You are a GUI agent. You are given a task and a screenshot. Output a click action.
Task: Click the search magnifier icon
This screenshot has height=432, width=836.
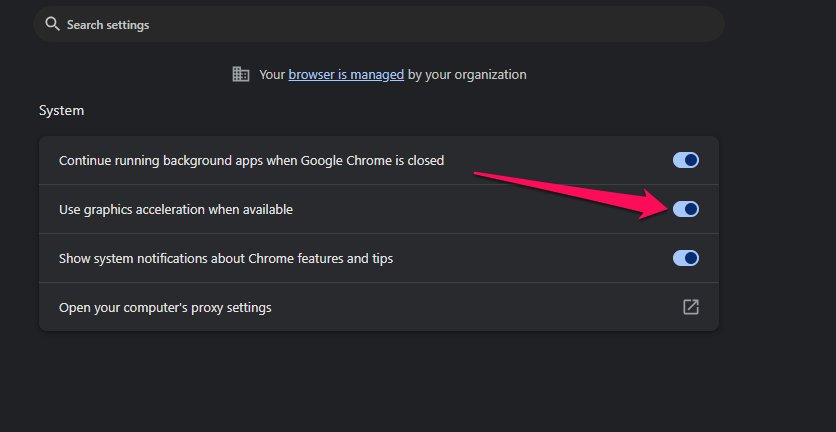point(53,24)
